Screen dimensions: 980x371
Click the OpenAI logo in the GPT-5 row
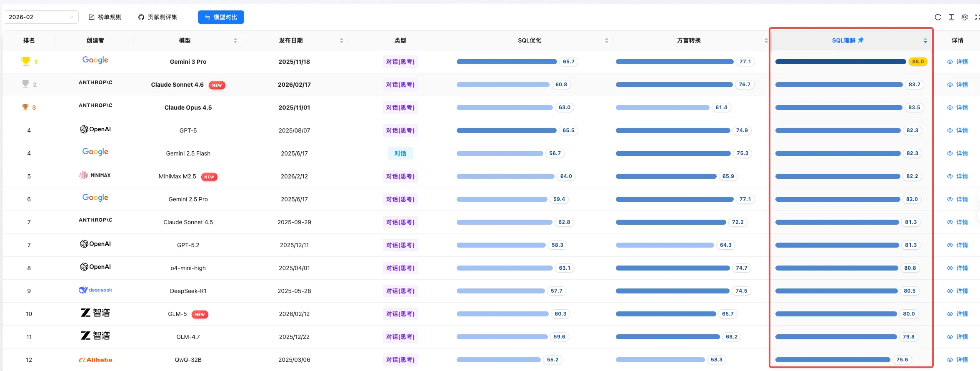[x=95, y=130]
